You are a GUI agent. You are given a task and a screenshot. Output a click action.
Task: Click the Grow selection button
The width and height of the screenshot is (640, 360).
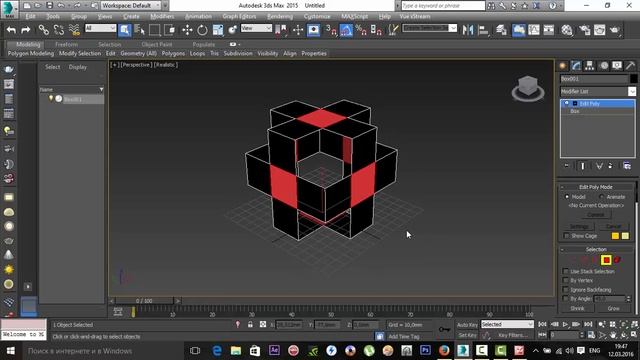tap(613, 309)
